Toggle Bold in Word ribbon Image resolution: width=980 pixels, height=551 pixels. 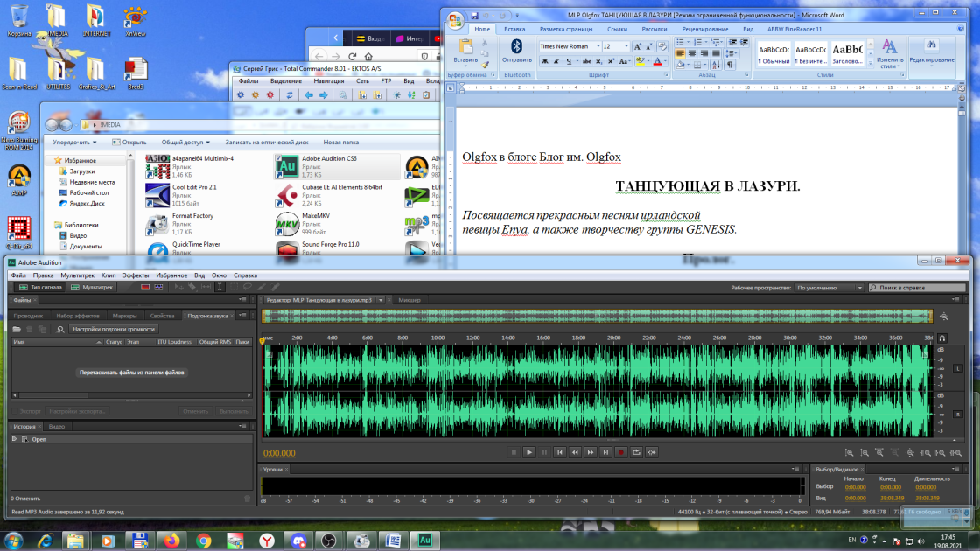click(x=544, y=61)
